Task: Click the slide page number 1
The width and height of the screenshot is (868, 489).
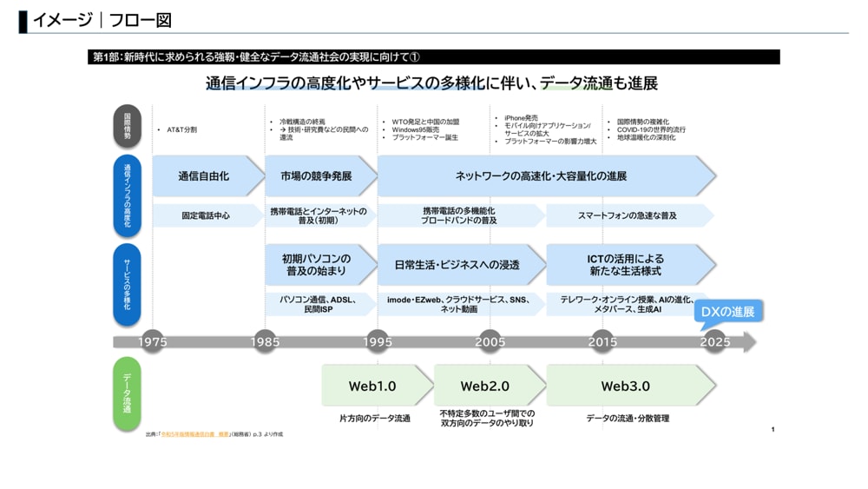Action: pos(773,429)
